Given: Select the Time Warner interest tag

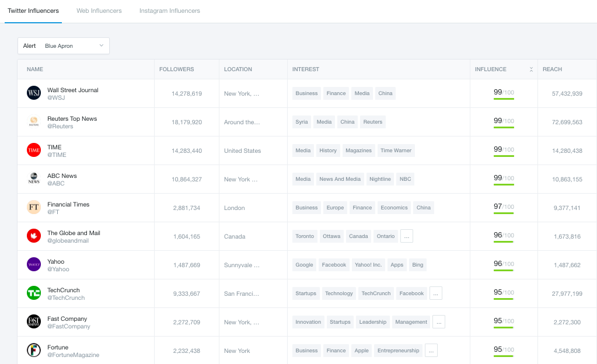Looking at the screenshot, I should click(x=396, y=150).
